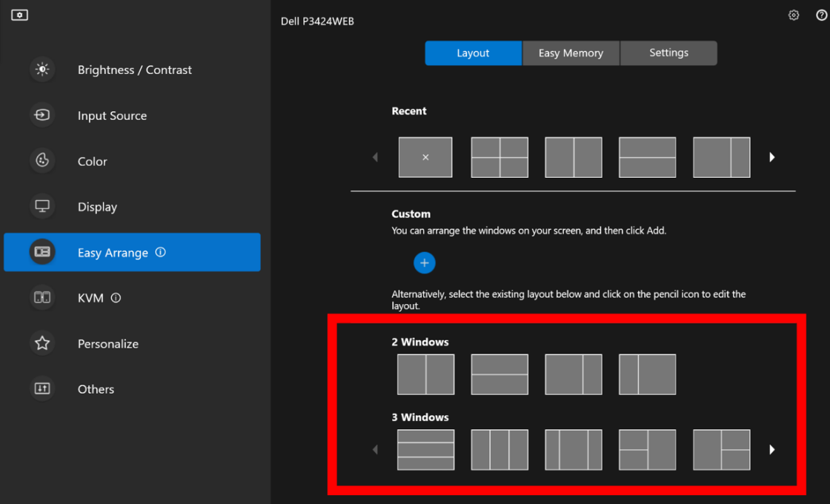Go back in Recent layouts with left arrow
This screenshot has width=830, height=504.
[x=374, y=156]
